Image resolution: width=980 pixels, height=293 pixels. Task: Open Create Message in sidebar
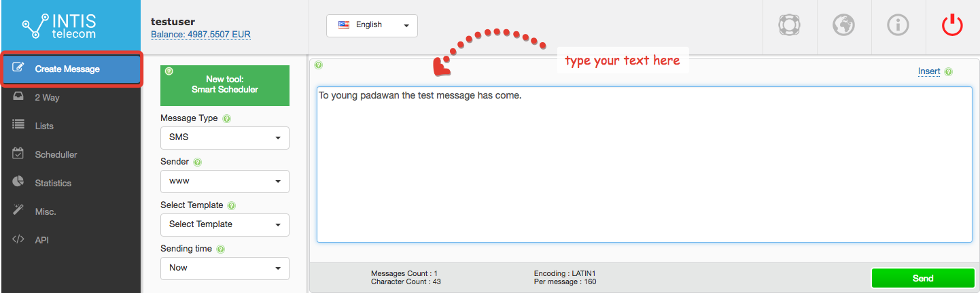tap(71, 69)
